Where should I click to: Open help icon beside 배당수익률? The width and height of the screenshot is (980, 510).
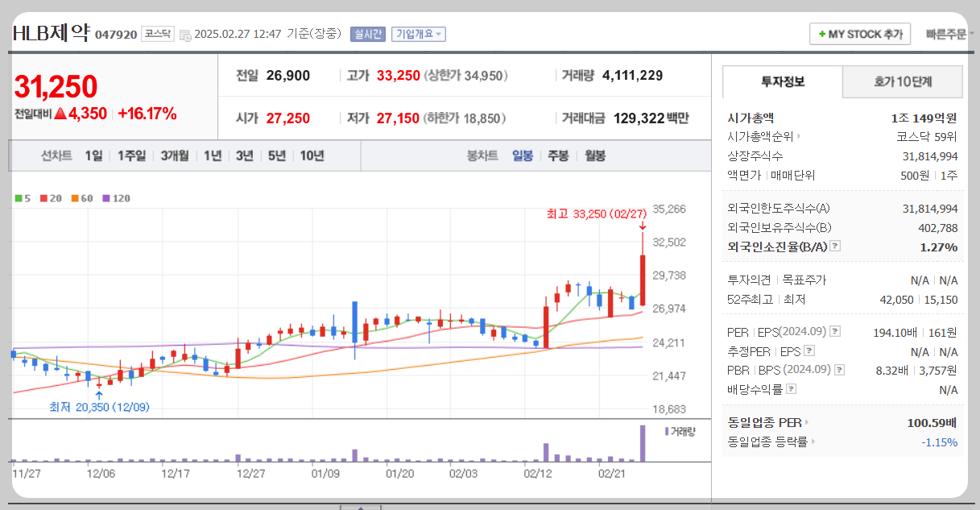tap(791, 389)
